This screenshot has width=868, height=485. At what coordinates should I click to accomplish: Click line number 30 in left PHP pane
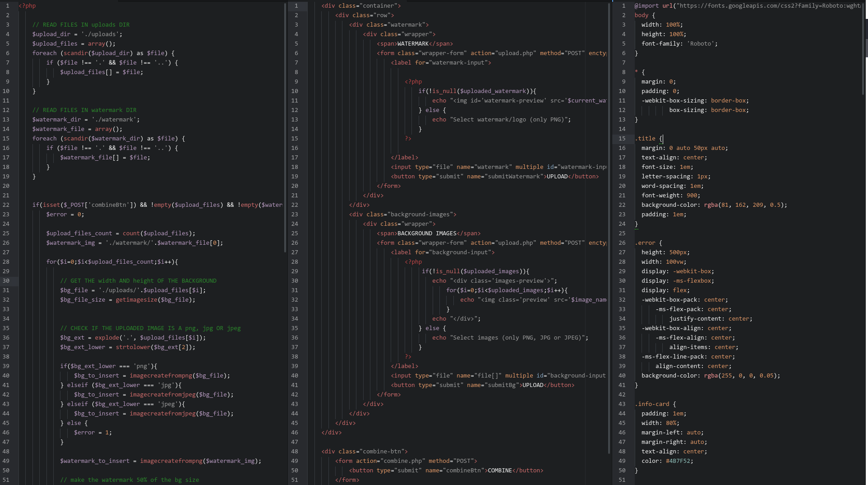(6, 281)
